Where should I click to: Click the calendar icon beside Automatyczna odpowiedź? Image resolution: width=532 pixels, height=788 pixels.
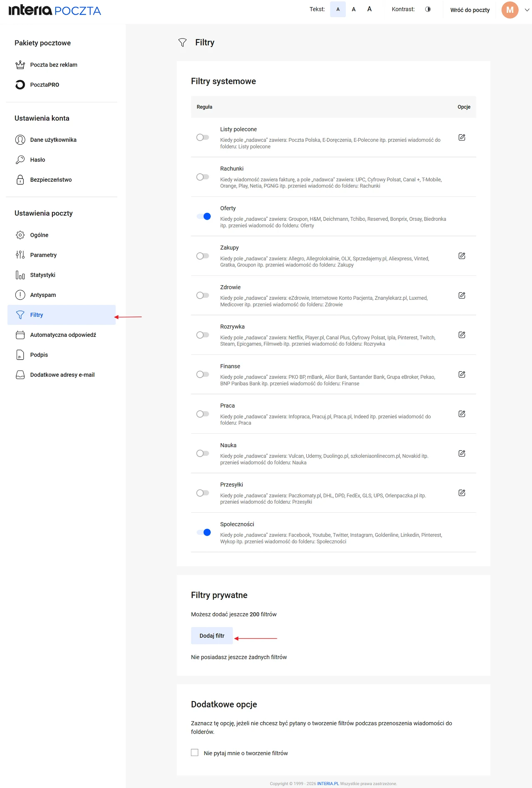point(20,335)
